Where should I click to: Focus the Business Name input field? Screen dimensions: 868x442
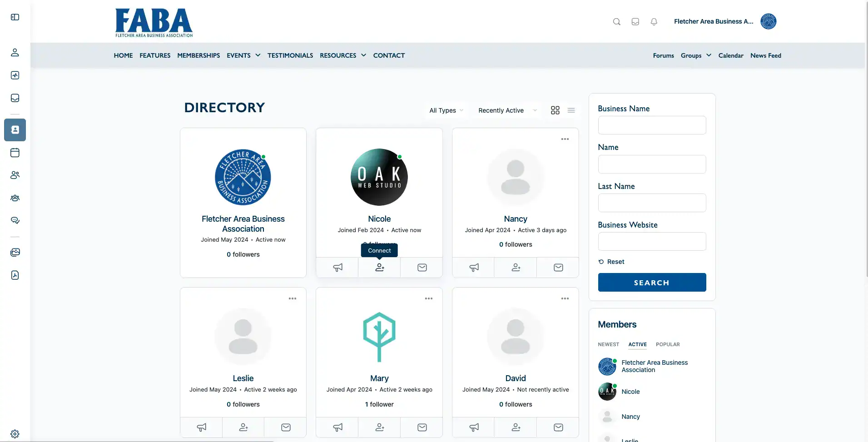(x=652, y=125)
